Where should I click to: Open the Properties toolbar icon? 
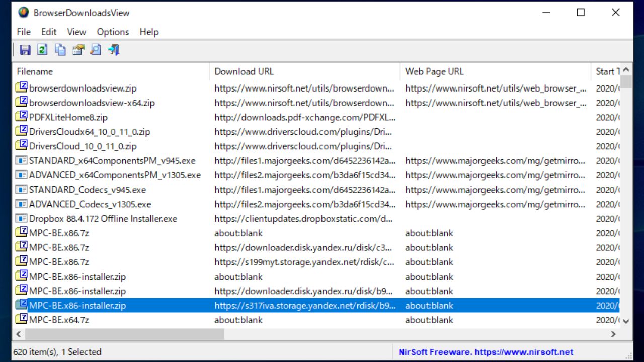click(x=78, y=50)
